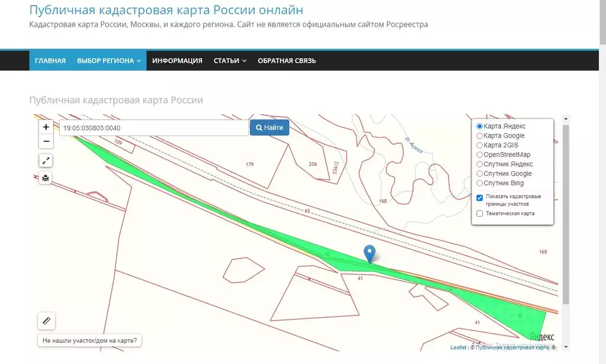
Task: Uncheck Показать кадастровые границы участков
Action: pos(480,198)
